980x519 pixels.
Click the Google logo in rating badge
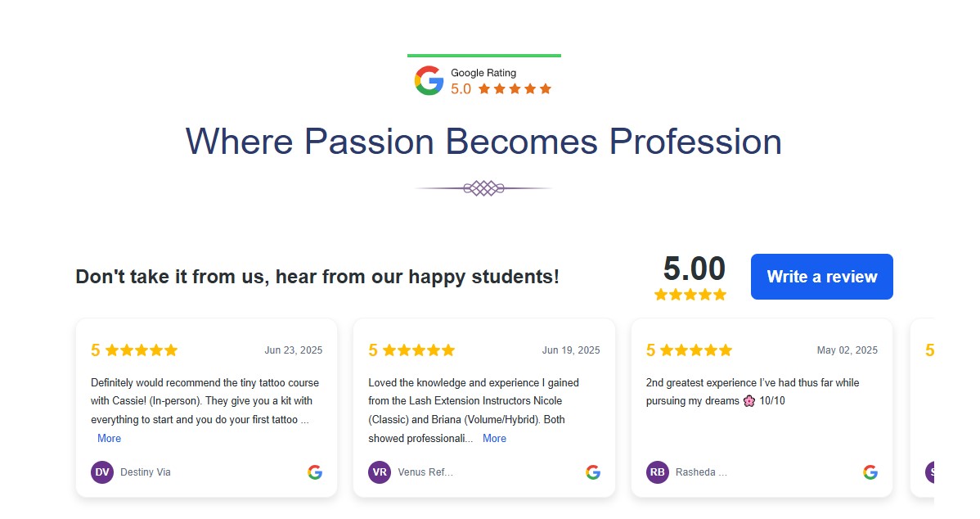tap(429, 80)
